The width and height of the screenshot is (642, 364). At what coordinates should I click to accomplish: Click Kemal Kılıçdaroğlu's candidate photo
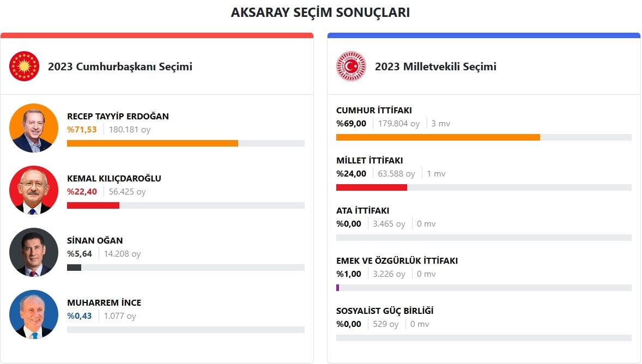[34, 190]
